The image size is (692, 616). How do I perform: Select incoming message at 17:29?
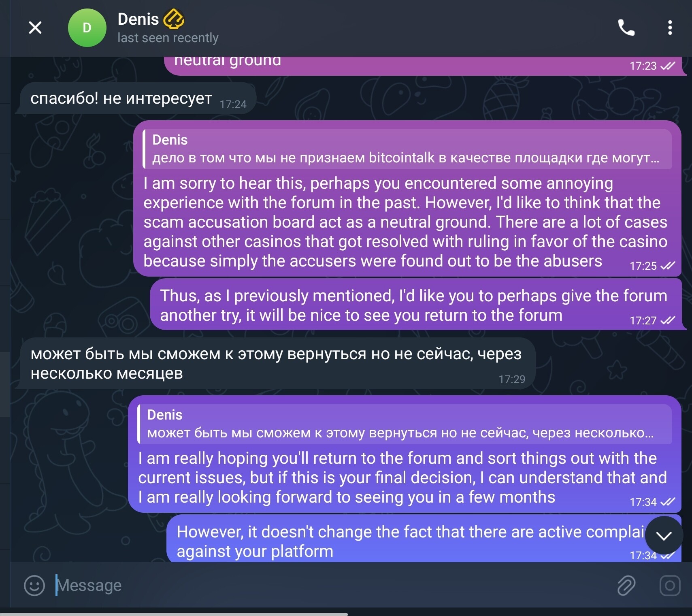(278, 364)
